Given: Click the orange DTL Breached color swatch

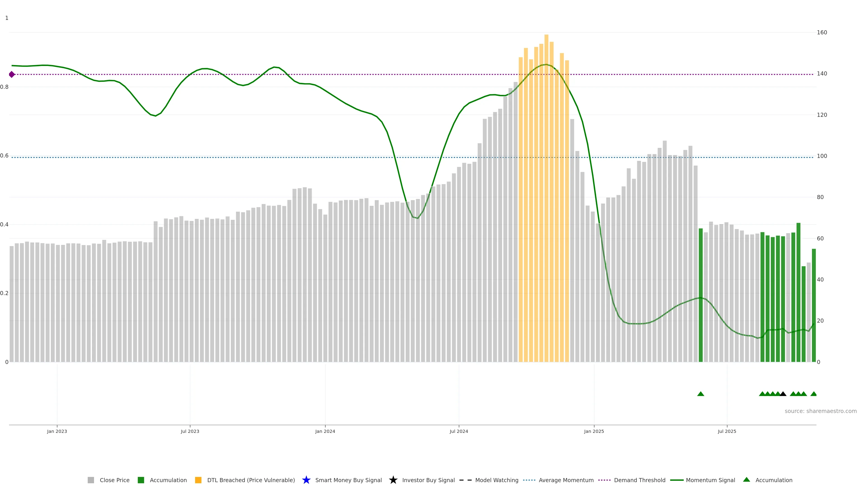Looking at the screenshot, I should pos(198,480).
